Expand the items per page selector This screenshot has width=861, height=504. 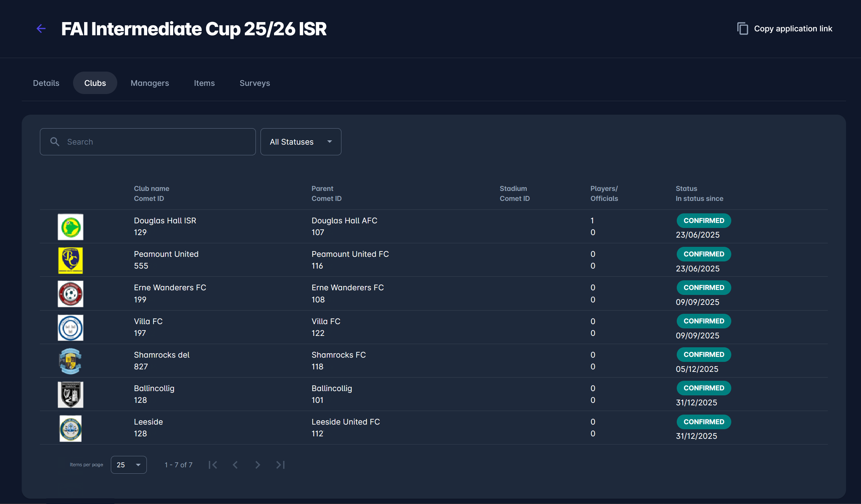129,465
